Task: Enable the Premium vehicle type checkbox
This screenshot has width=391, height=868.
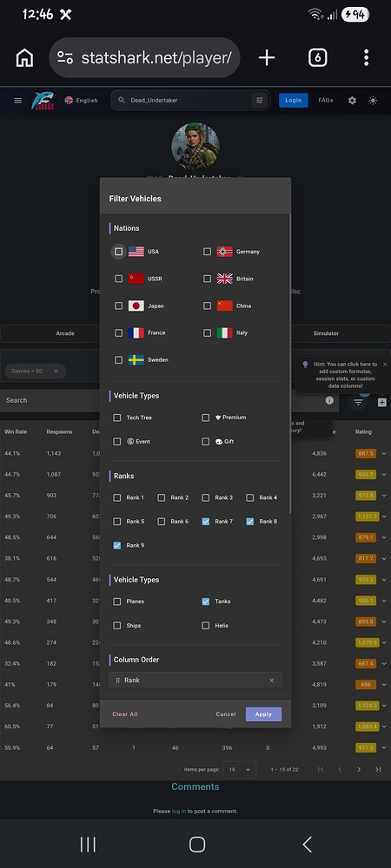Action: [205, 418]
